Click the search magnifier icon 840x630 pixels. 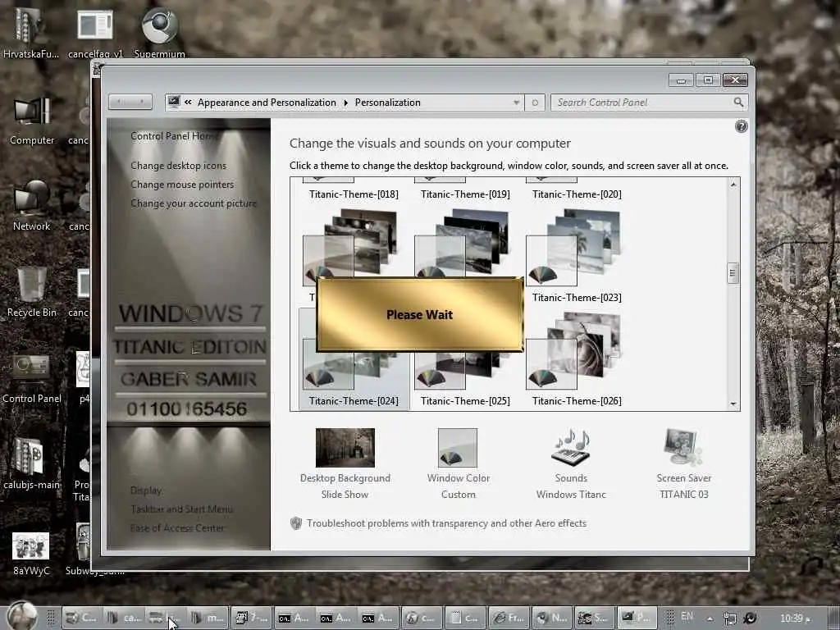click(x=738, y=102)
